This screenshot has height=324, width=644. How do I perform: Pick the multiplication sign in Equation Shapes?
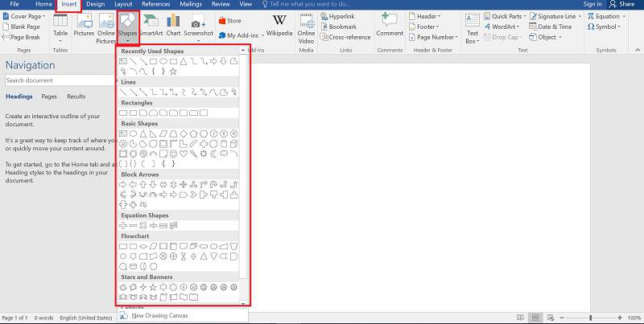click(x=143, y=225)
